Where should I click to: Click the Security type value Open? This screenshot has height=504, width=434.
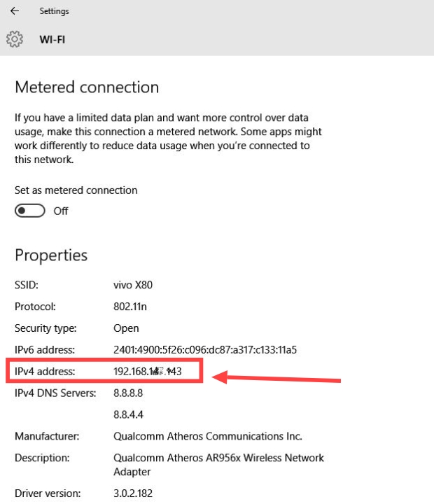pyautogui.click(x=126, y=328)
